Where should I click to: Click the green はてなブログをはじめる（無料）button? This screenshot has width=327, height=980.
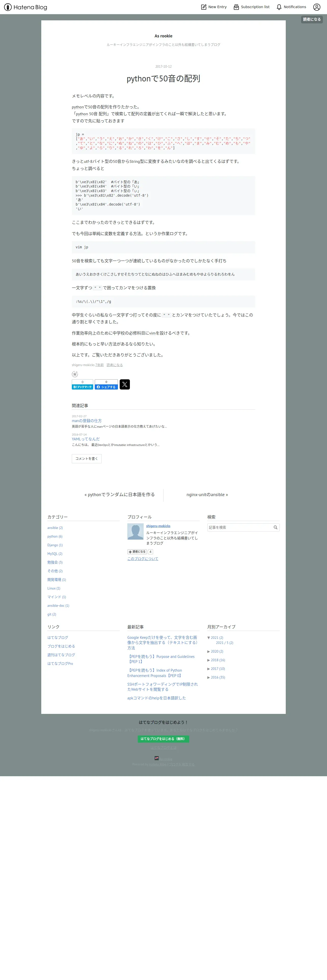pyautogui.click(x=163, y=739)
